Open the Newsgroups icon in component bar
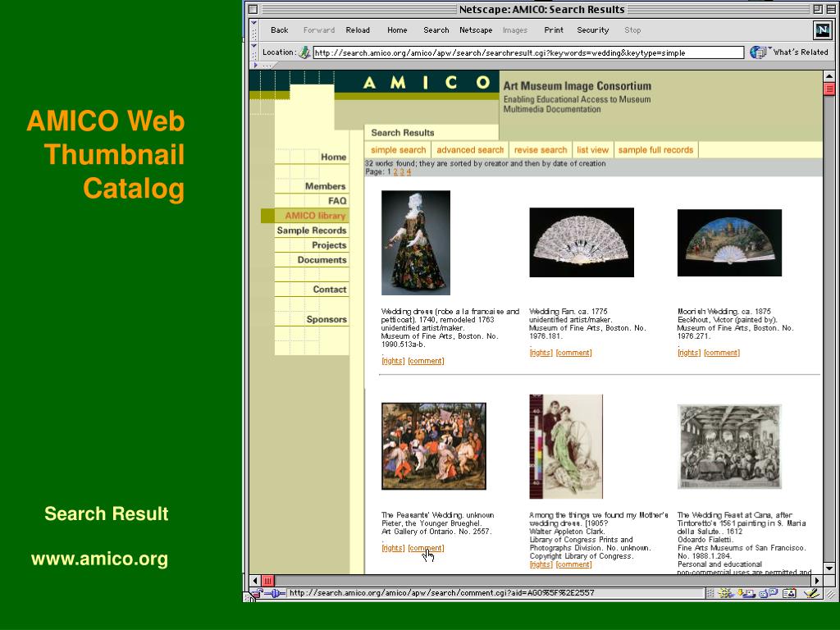The width and height of the screenshot is (840, 630). pos(769,593)
